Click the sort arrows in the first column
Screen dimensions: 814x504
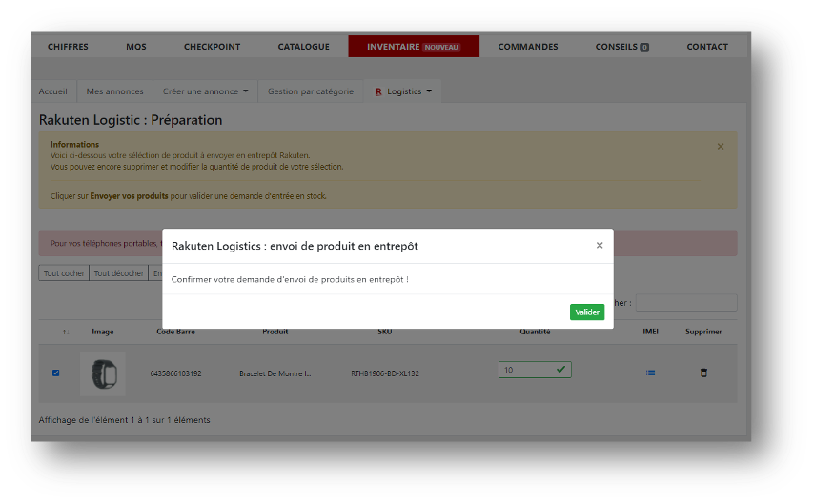tap(65, 332)
